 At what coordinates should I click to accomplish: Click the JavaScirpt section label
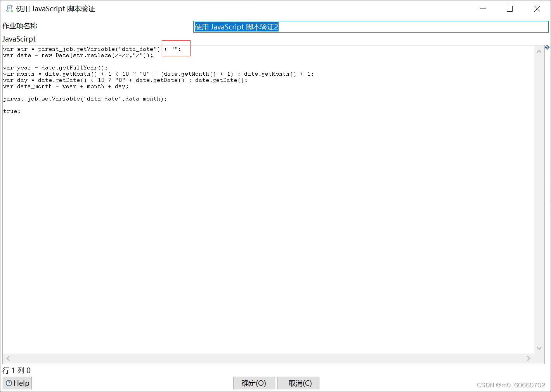(x=19, y=39)
